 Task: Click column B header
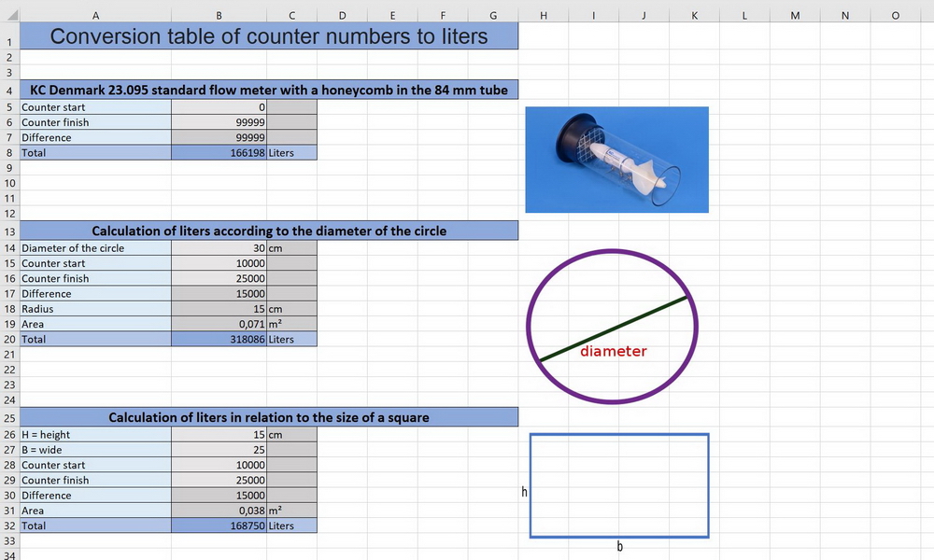click(219, 15)
